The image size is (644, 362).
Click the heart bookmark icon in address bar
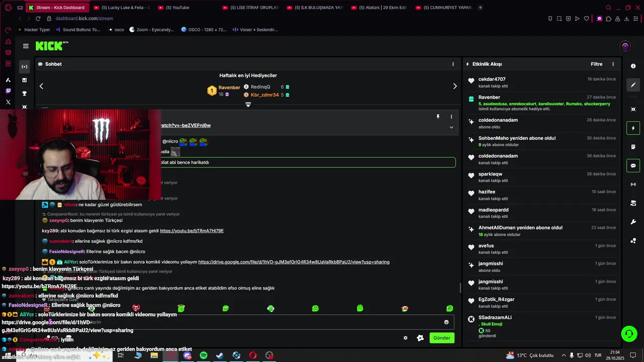tap(586, 19)
